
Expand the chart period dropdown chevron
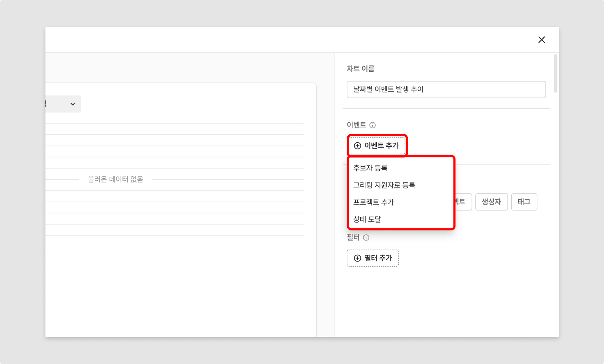(73, 104)
